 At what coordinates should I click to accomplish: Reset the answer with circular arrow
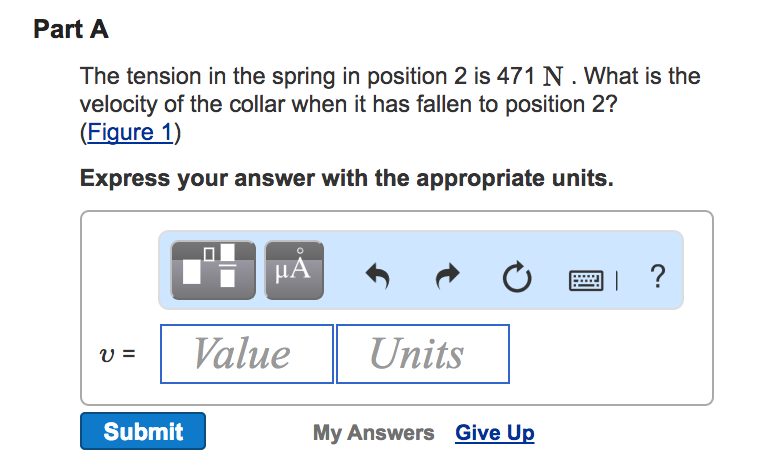click(516, 272)
